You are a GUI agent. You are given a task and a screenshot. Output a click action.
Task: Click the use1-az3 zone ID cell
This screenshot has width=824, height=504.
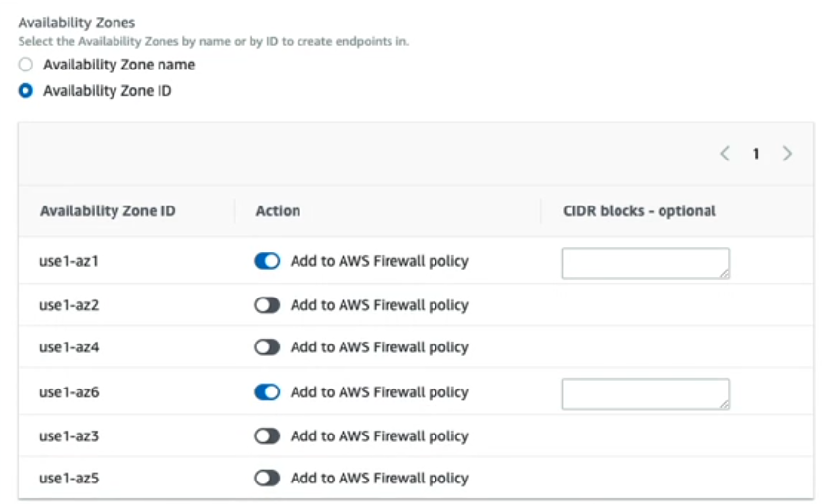click(69, 436)
